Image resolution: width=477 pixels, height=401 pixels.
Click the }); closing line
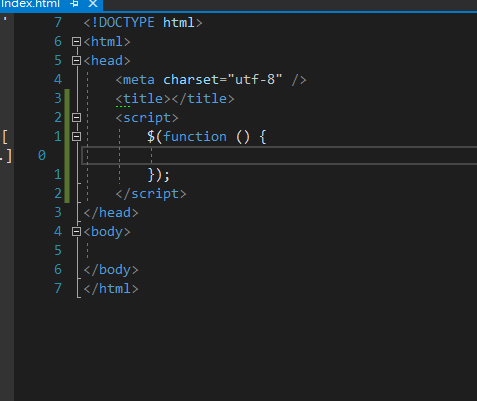(159, 175)
